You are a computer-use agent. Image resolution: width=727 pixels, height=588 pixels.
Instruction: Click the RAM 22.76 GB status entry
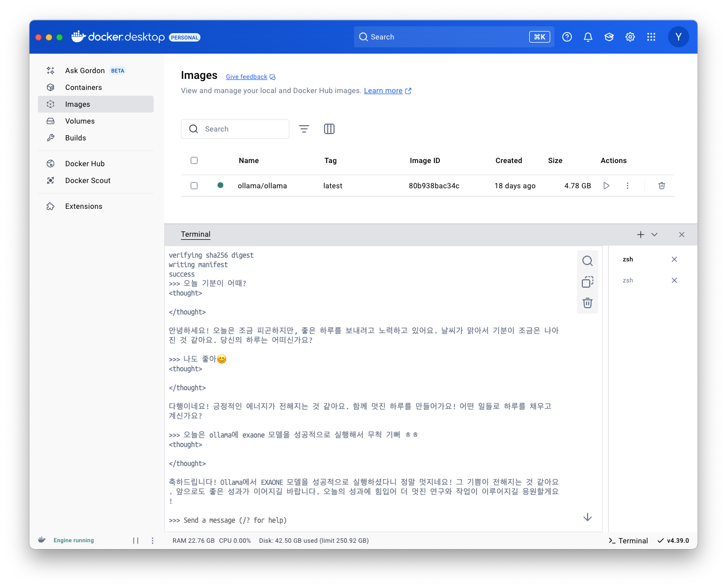click(194, 541)
